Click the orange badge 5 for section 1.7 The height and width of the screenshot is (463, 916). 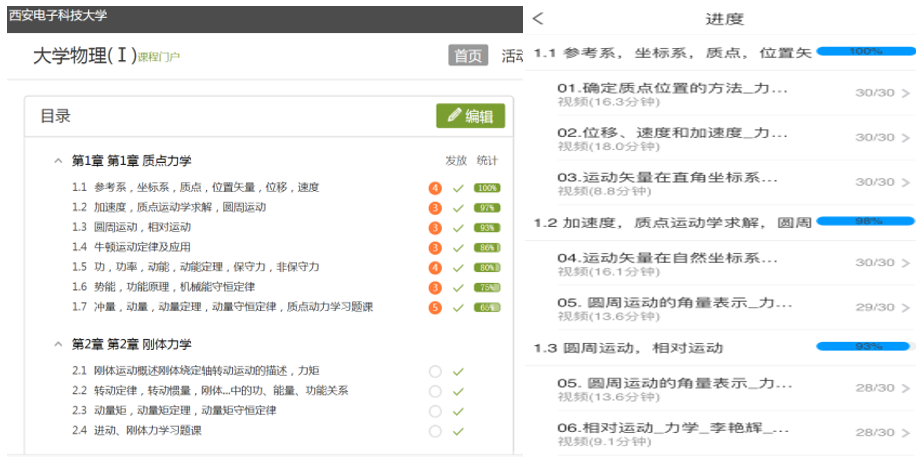pos(435,307)
